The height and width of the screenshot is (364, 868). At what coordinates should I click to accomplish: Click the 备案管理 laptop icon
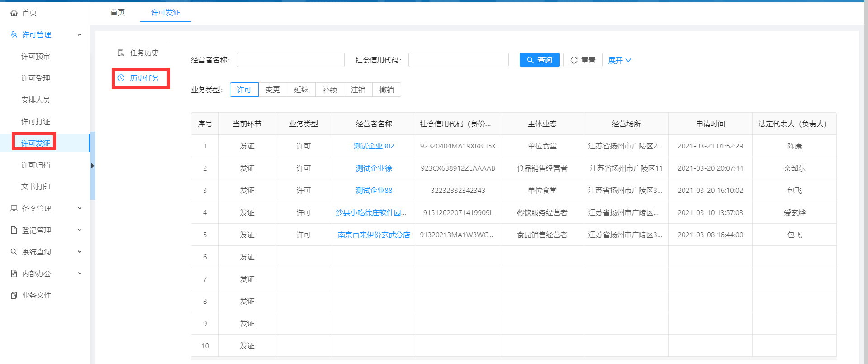[x=14, y=208]
